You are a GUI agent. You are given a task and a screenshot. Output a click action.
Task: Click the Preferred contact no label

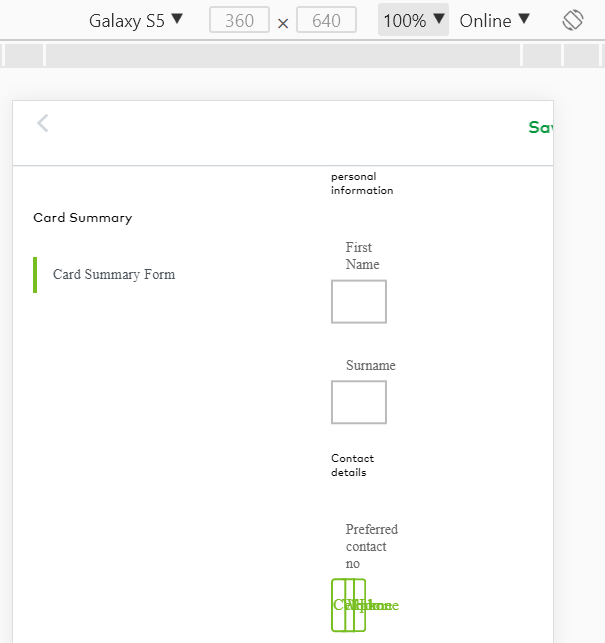[371, 546]
